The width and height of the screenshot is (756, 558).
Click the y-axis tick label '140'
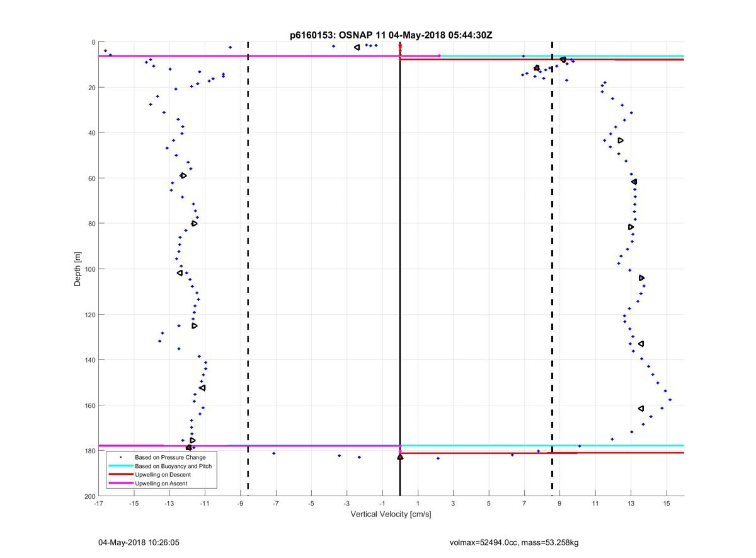click(x=90, y=360)
